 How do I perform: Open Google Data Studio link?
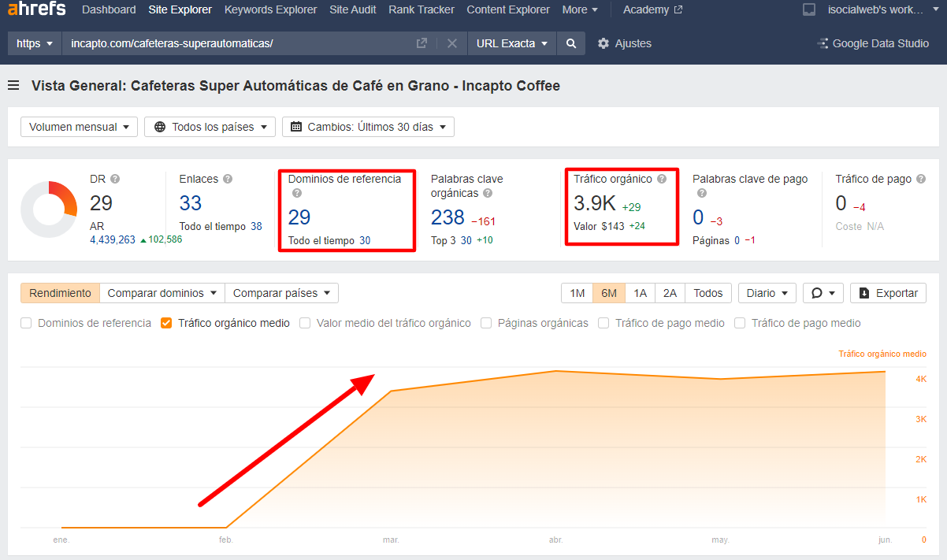[873, 43]
